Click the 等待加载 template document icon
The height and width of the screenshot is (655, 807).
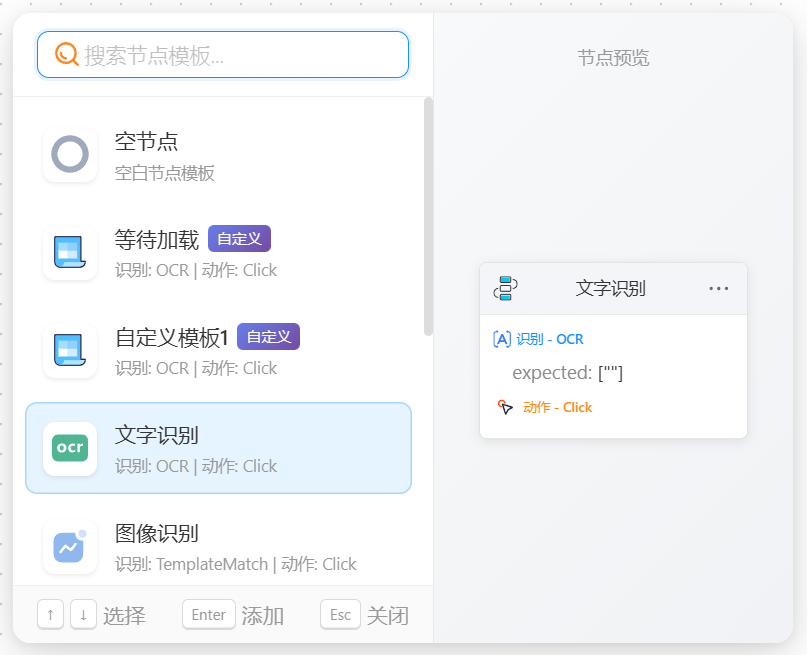click(x=70, y=253)
